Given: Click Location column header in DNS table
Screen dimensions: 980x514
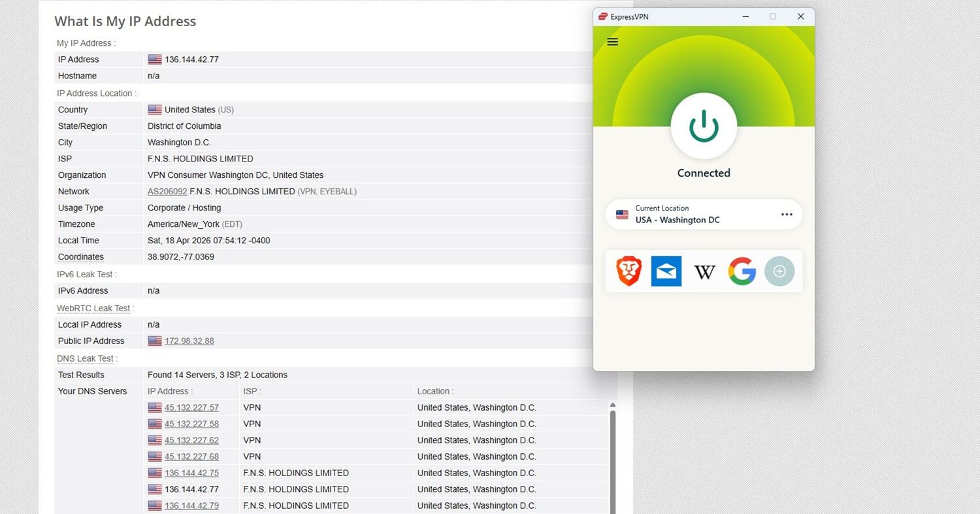Looking at the screenshot, I should [x=436, y=391].
